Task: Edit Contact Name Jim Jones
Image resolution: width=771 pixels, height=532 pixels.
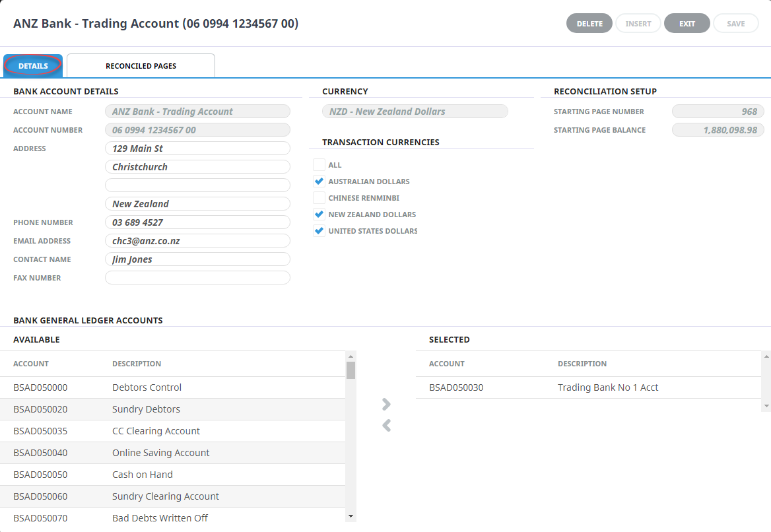Action: coord(197,259)
